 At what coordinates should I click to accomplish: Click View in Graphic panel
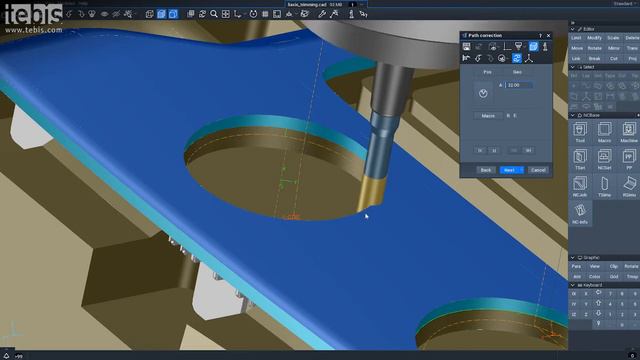(x=594, y=266)
